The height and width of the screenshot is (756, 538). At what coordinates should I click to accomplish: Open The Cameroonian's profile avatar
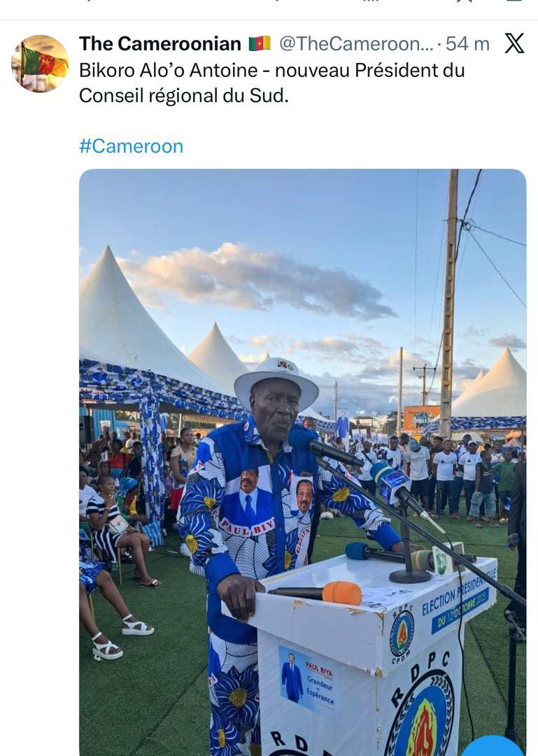40,64
